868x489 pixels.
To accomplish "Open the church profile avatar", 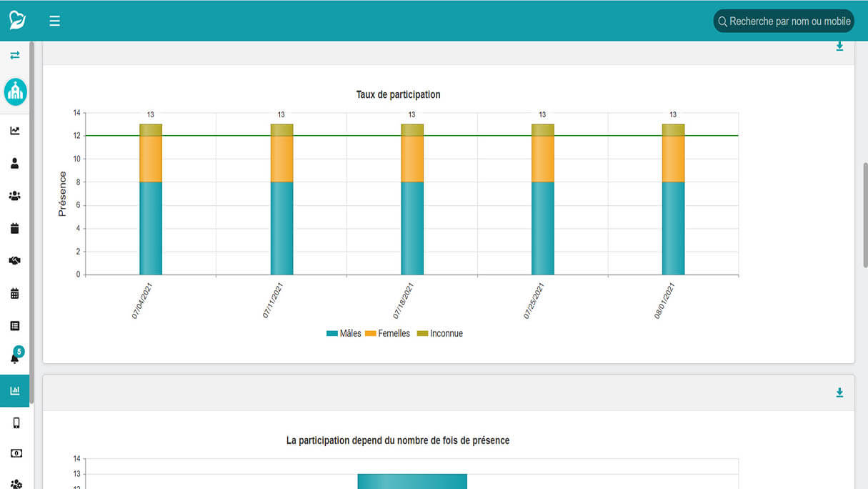I will point(16,92).
